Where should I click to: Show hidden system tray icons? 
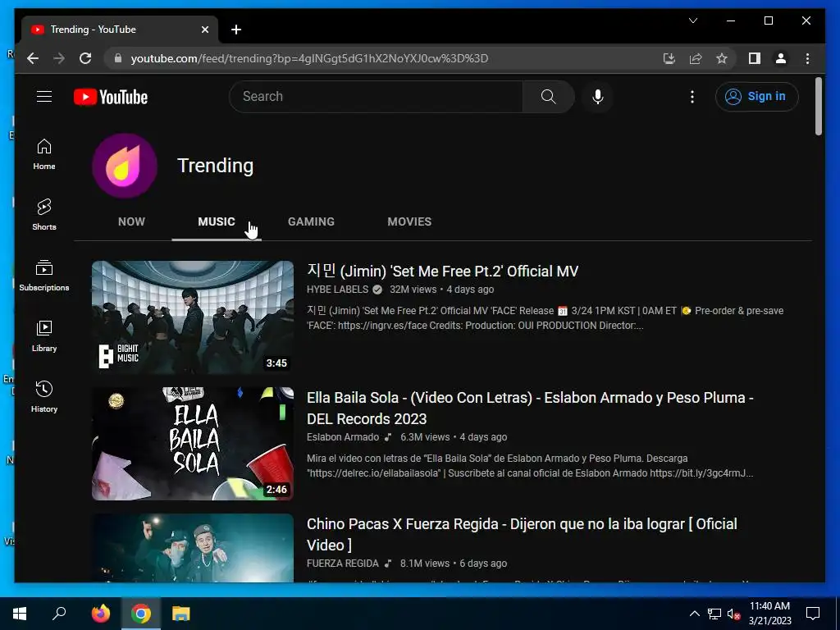[x=694, y=614]
